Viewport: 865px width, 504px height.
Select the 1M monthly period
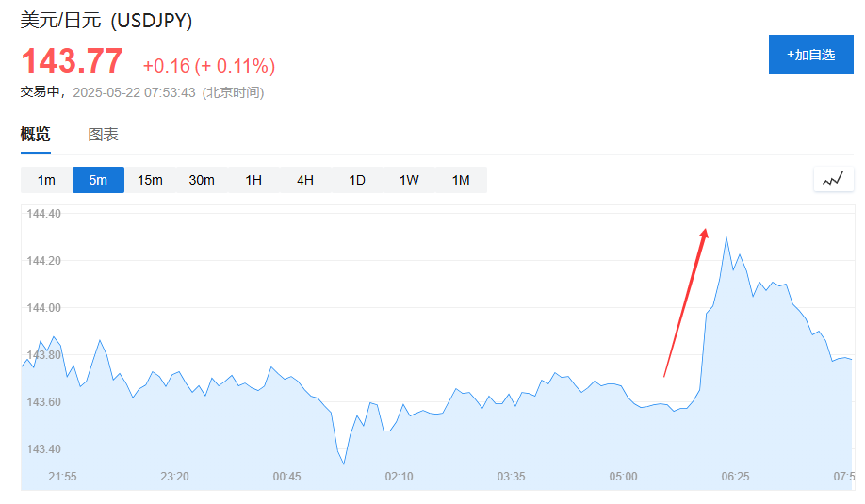tap(461, 180)
